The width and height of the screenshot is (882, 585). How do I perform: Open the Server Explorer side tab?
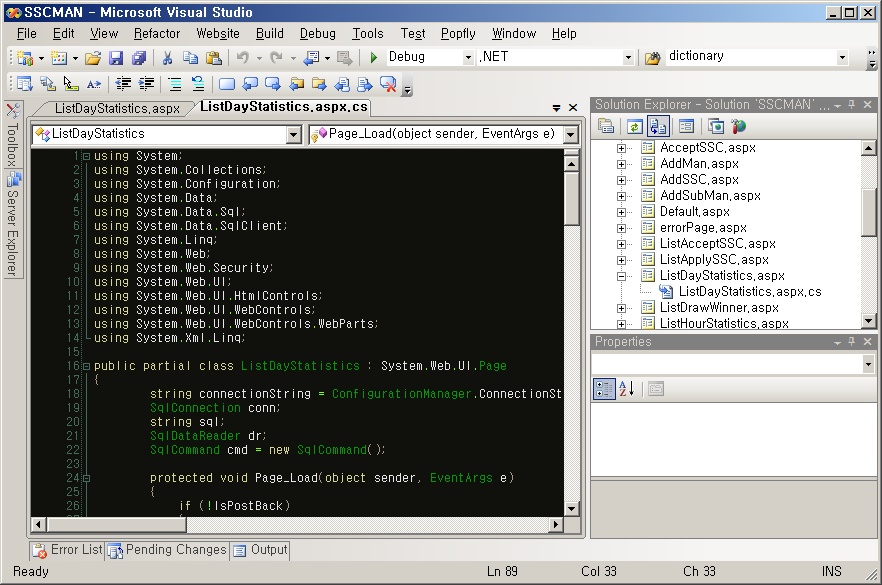pos(12,224)
